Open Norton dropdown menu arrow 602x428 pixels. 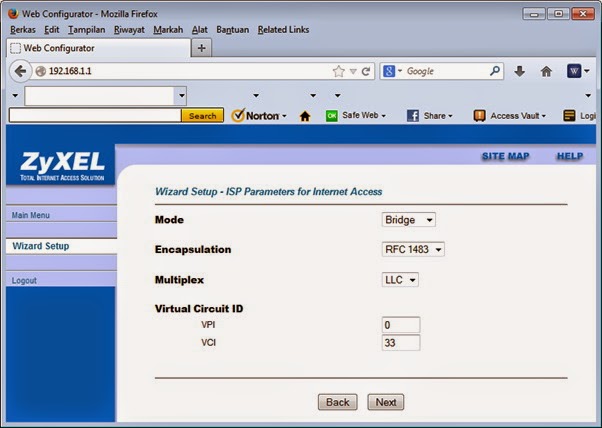click(x=284, y=116)
